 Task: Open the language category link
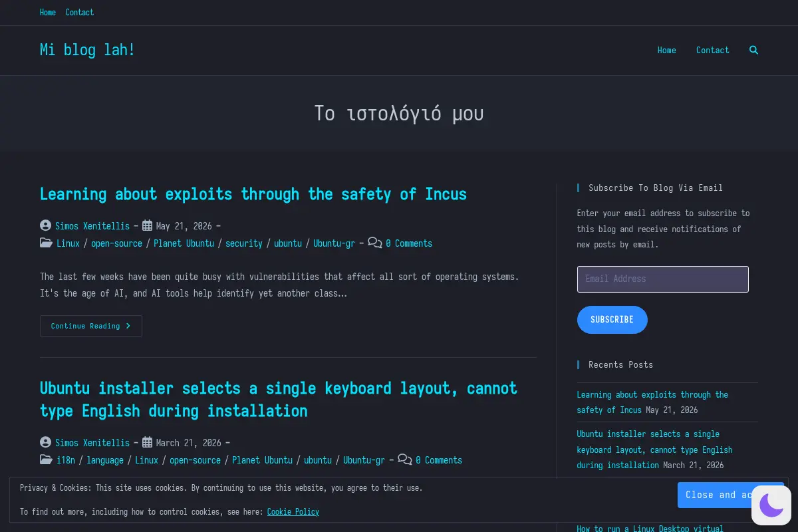(x=105, y=460)
